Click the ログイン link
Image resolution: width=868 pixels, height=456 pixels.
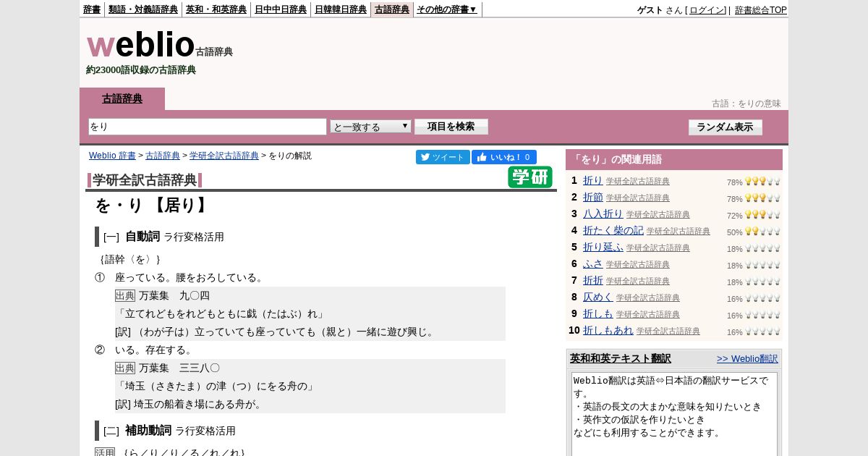click(x=707, y=10)
